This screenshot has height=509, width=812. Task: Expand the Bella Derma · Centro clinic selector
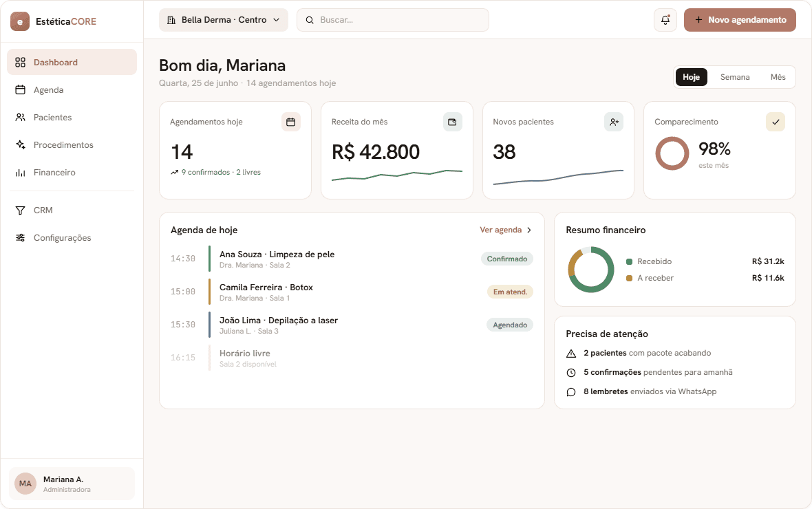(223, 20)
